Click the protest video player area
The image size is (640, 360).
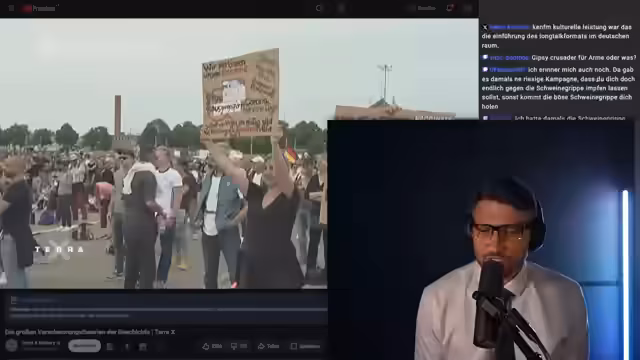tap(163, 153)
